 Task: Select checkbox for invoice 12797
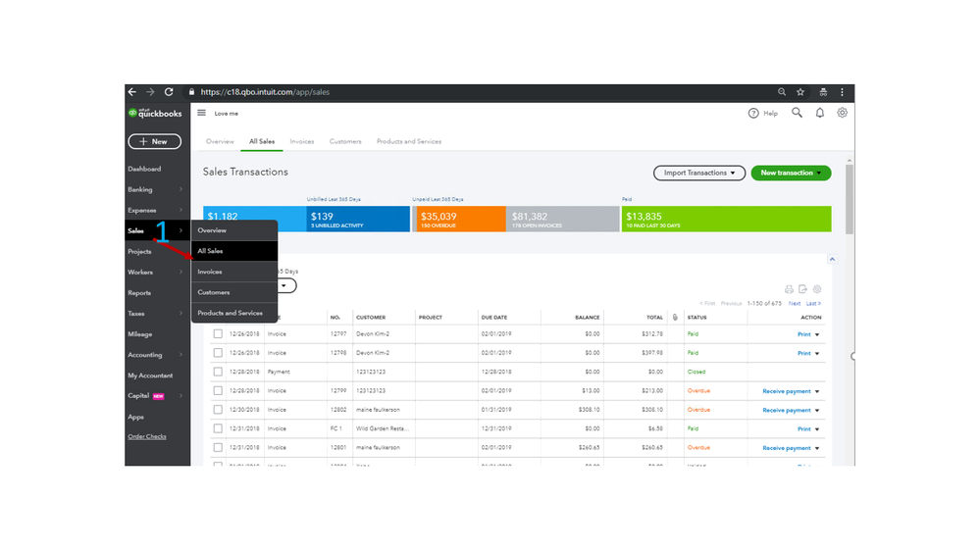coord(218,334)
